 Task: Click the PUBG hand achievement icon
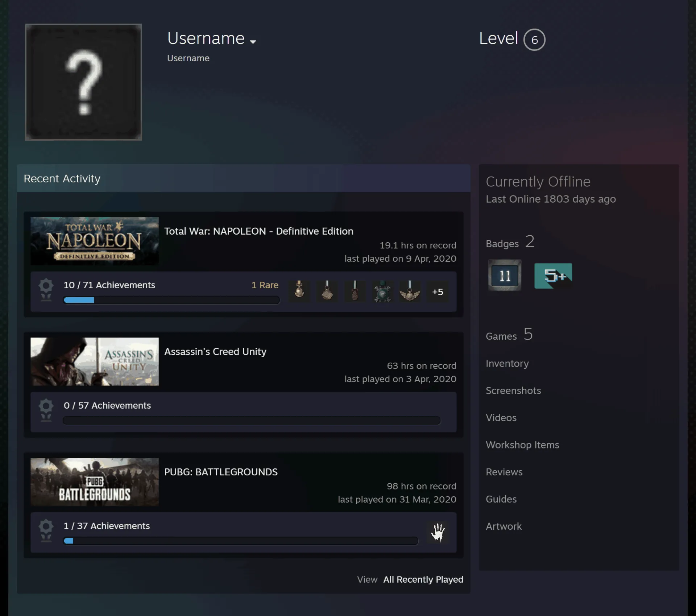tap(438, 532)
